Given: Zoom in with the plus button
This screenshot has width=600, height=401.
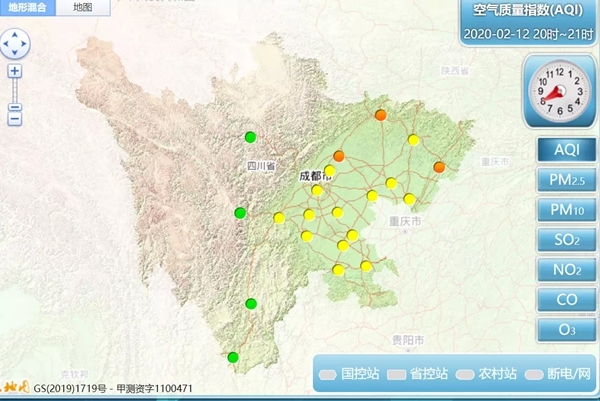Looking at the screenshot, I should 15,71.
